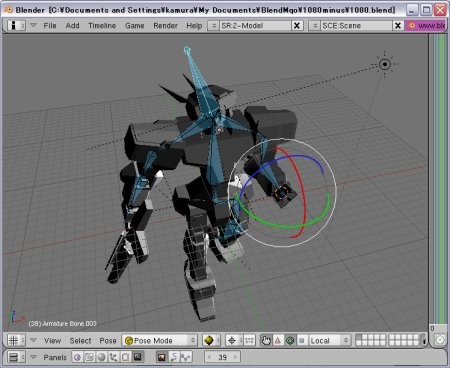Viewport: 450px width, 368px height.
Task: Open the buttons window type selector
Action: point(16,357)
